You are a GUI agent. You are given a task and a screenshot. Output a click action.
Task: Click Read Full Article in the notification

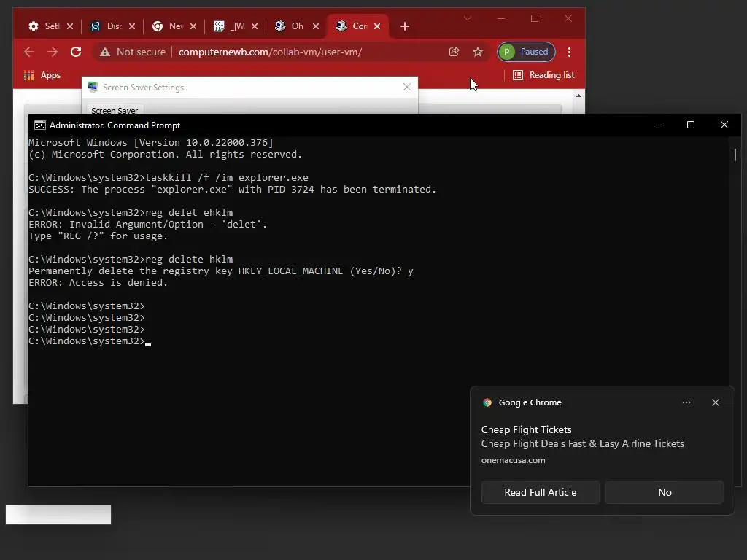[x=541, y=492]
